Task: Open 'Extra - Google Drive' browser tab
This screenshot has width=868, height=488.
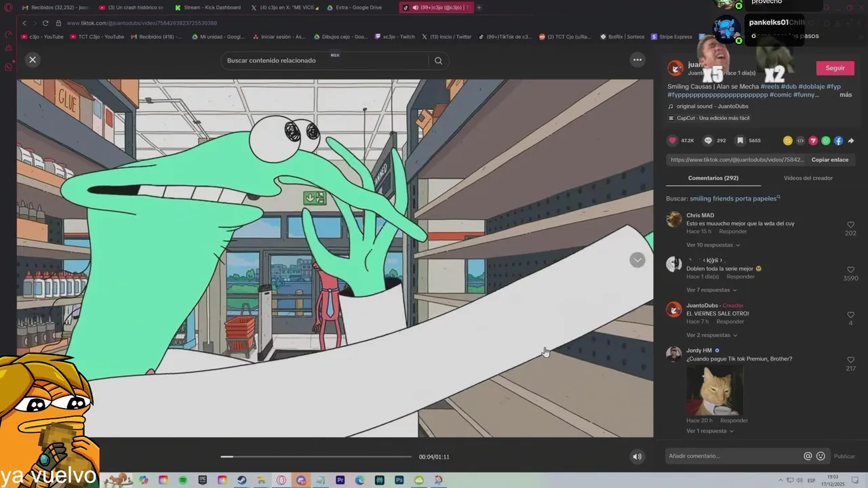Action: [x=359, y=7]
